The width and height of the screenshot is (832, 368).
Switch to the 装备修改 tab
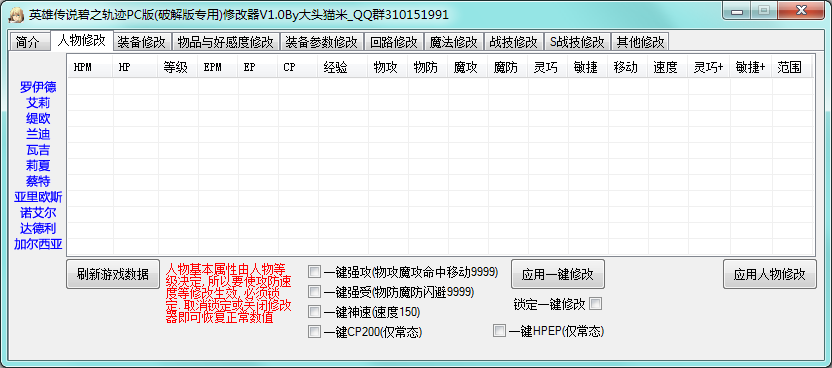pos(142,42)
